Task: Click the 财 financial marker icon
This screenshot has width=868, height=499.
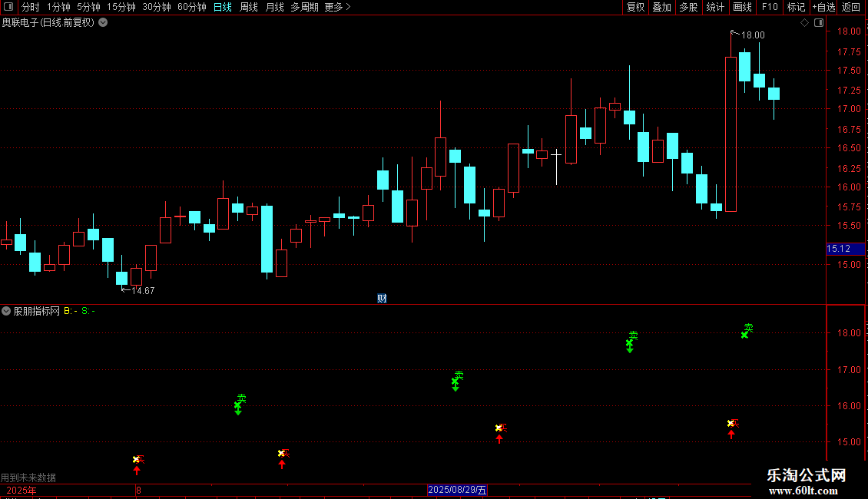Action: (x=382, y=299)
